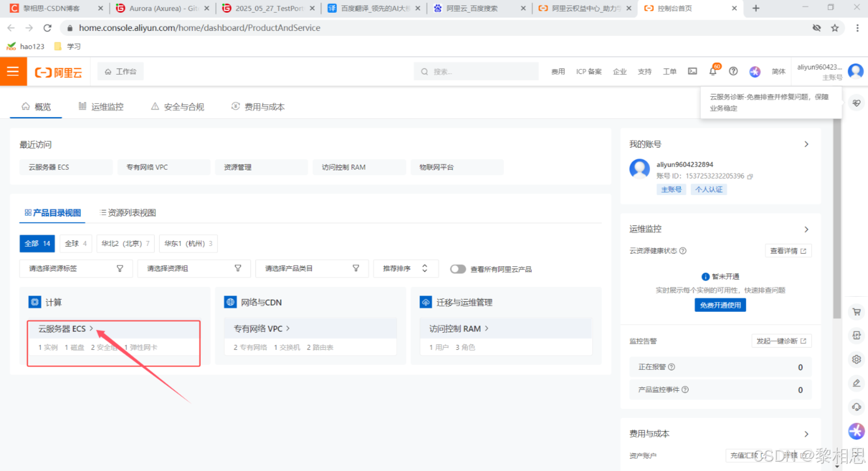
Task: Open the ICP 备案 header menu
Action: (589, 72)
